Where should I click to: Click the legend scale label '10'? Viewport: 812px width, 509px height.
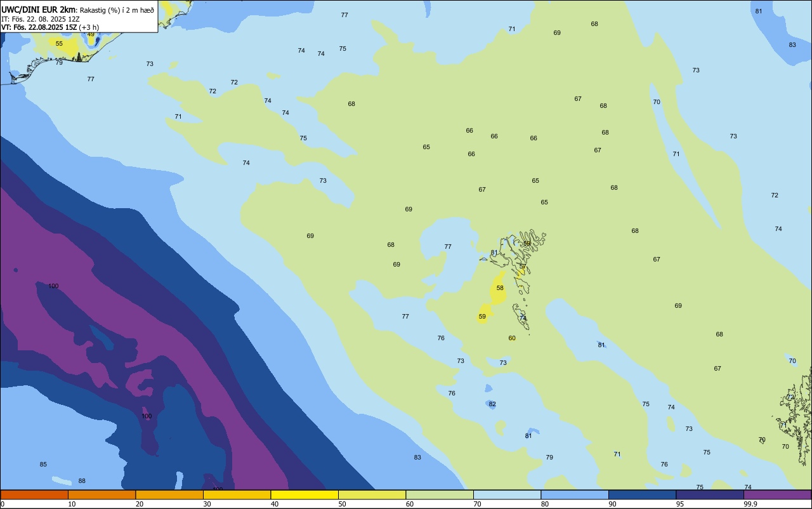(x=72, y=504)
